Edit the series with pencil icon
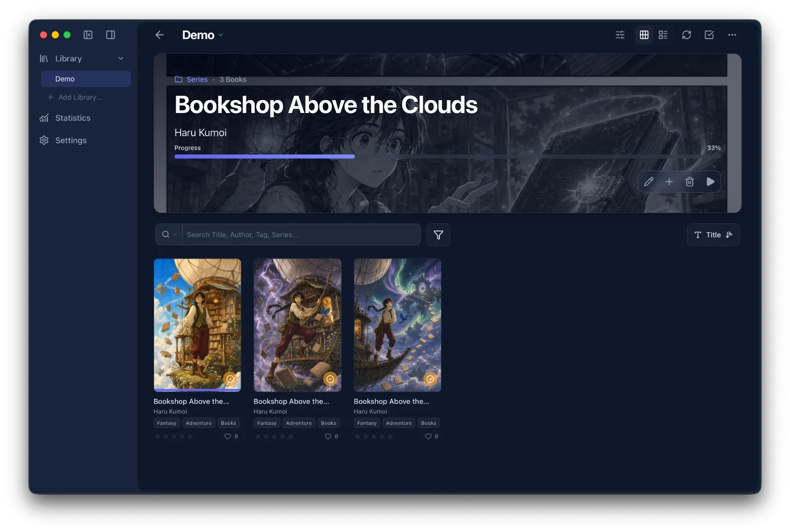The width and height of the screenshot is (790, 532). point(649,182)
